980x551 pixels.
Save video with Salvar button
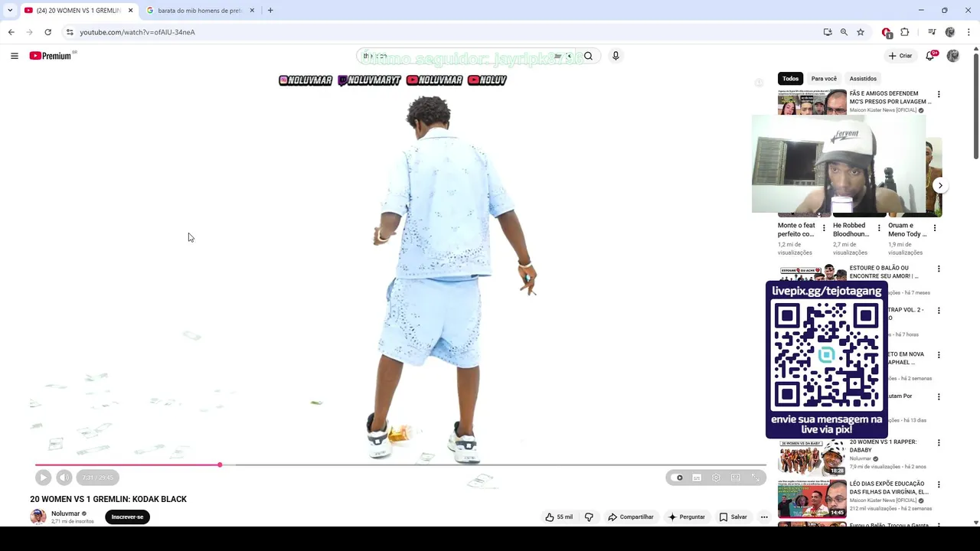(733, 517)
